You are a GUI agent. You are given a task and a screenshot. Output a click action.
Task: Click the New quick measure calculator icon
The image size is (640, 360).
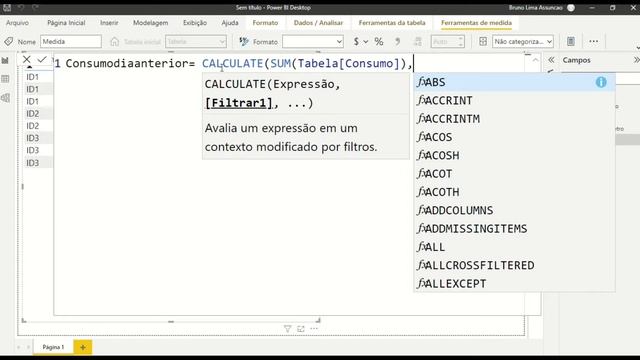tap(571, 41)
